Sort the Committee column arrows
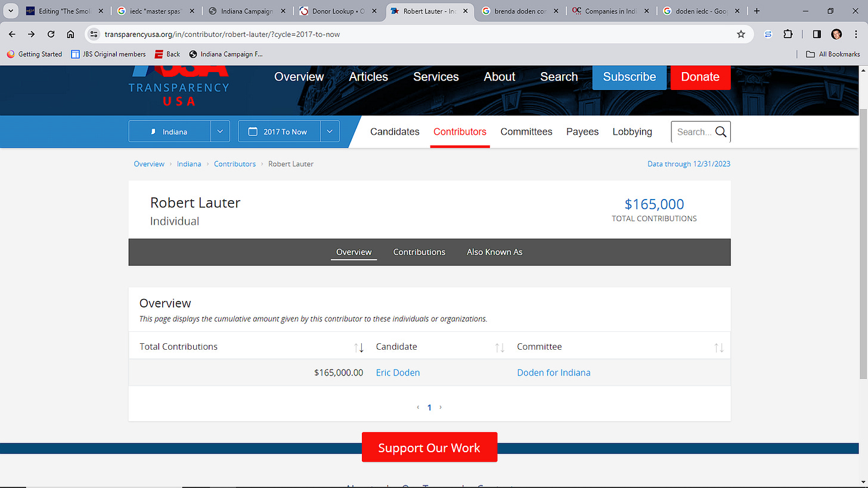 (719, 347)
